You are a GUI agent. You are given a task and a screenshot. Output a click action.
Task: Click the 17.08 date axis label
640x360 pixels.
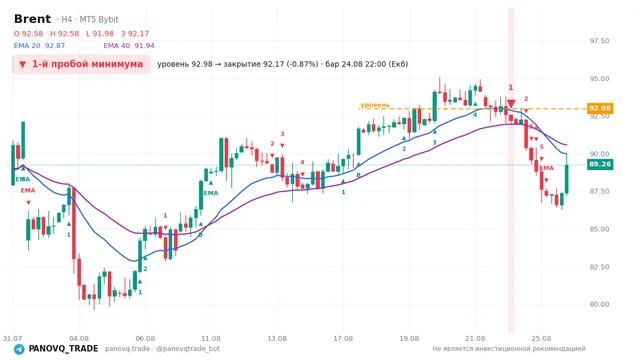pyautogui.click(x=343, y=338)
